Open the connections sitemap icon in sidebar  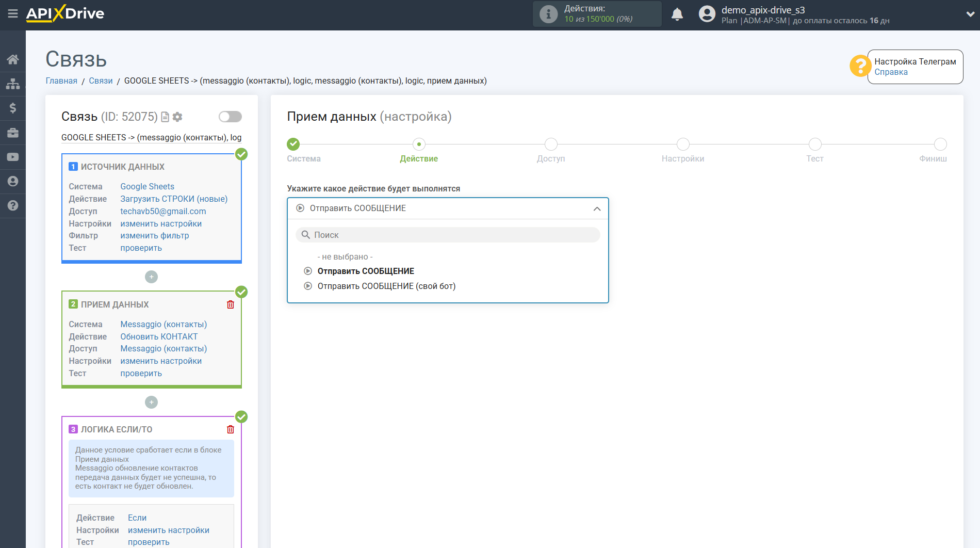(13, 84)
